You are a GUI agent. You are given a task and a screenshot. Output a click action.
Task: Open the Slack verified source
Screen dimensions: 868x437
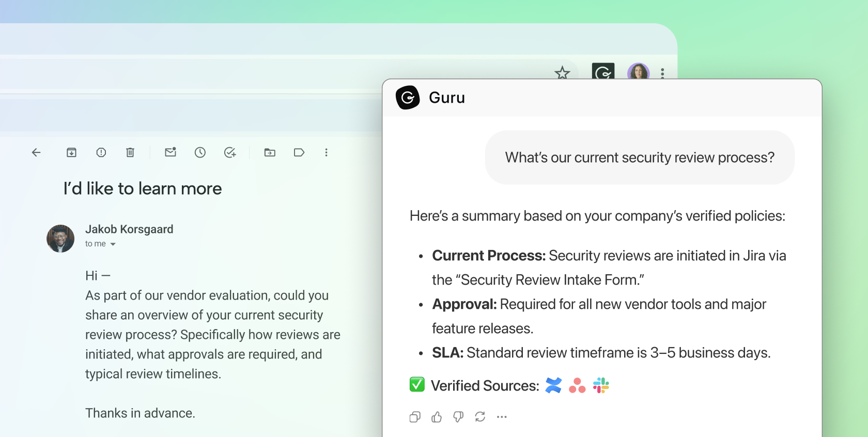pyautogui.click(x=601, y=385)
